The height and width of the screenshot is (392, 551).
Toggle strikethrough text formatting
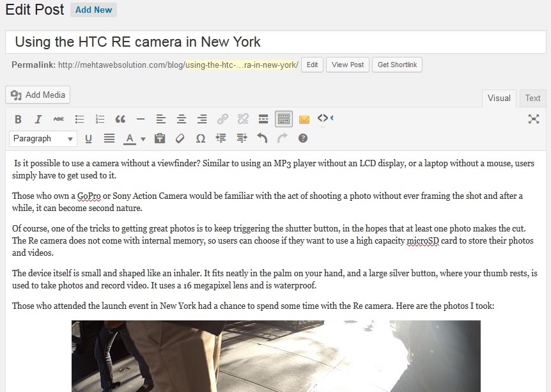point(59,119)
